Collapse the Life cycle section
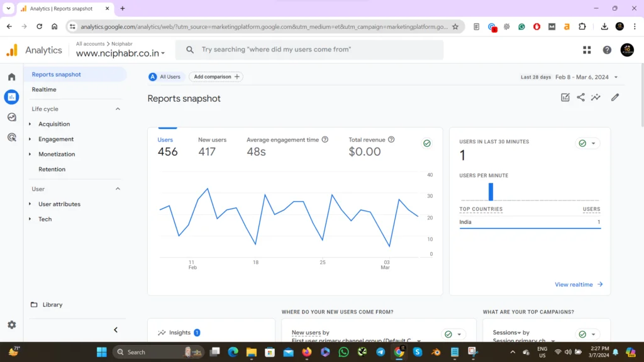 (x=118, y=109)
